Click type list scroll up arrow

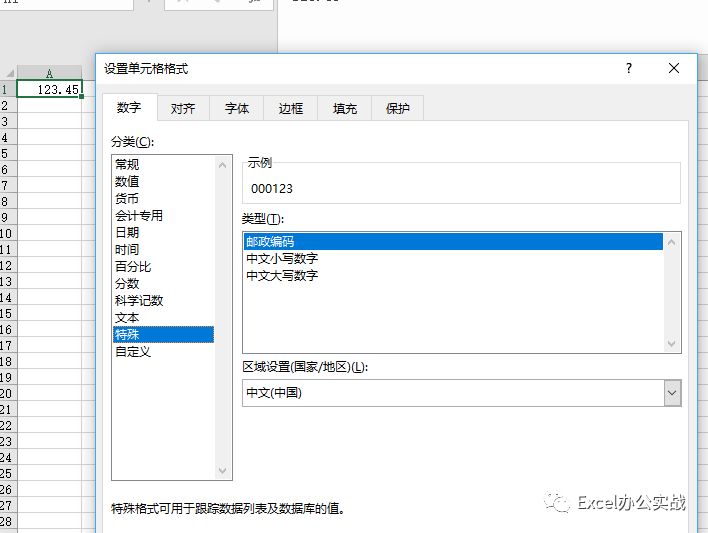pos(671,243)
